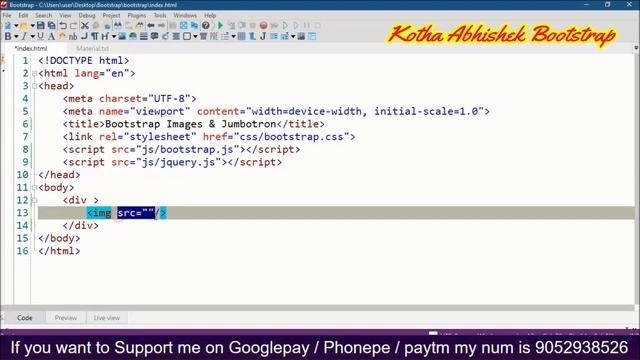Screen dimensions: 640x360
Task: Insert table using the grid icon
Action: [241, 36]
